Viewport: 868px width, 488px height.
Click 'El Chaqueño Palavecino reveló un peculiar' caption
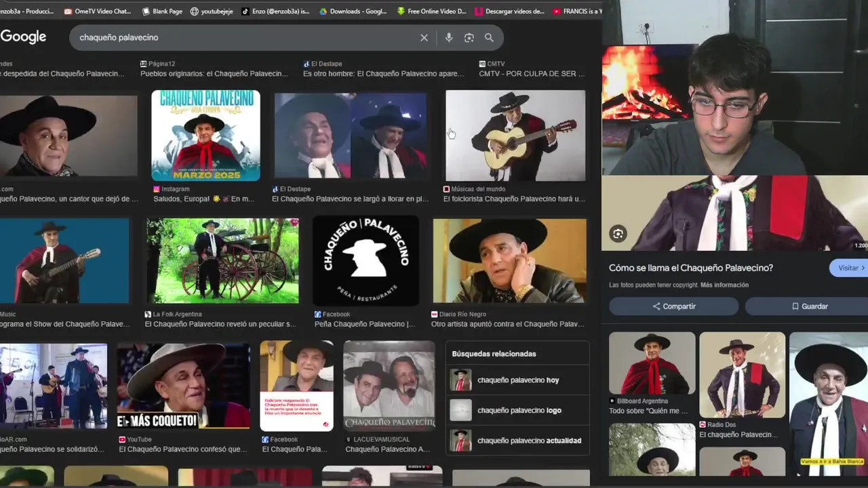220,325
